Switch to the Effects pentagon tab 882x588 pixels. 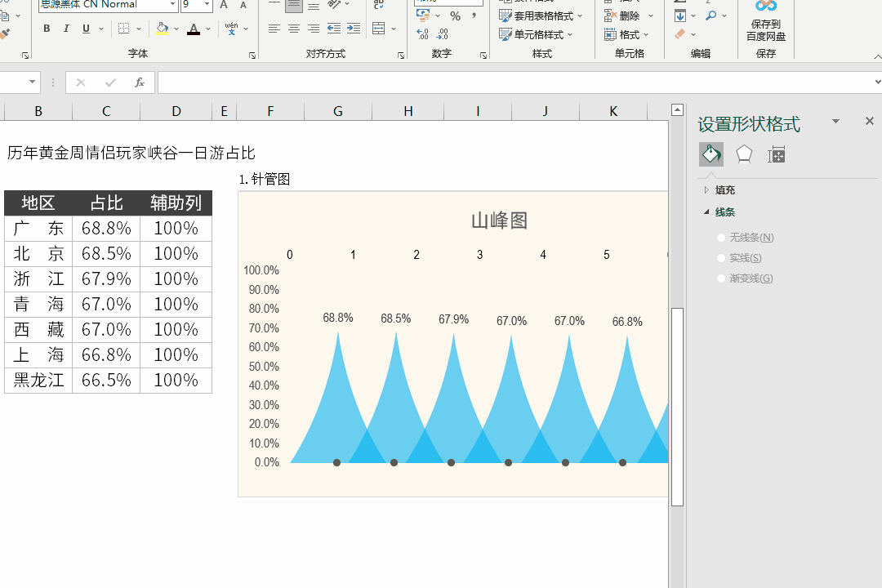[x=744, y=154]
